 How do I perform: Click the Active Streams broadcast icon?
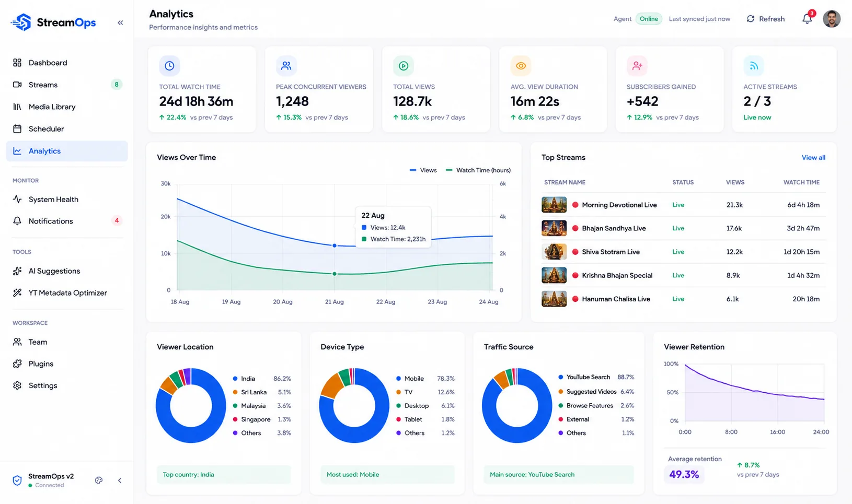coord(754,66)
